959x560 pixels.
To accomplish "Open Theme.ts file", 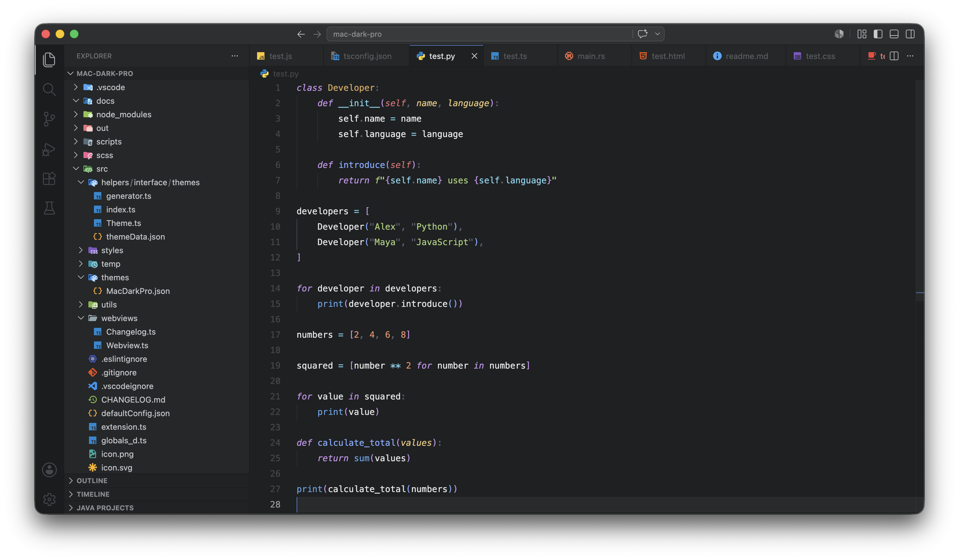I will pyautogui.click(x=157, y=223).
